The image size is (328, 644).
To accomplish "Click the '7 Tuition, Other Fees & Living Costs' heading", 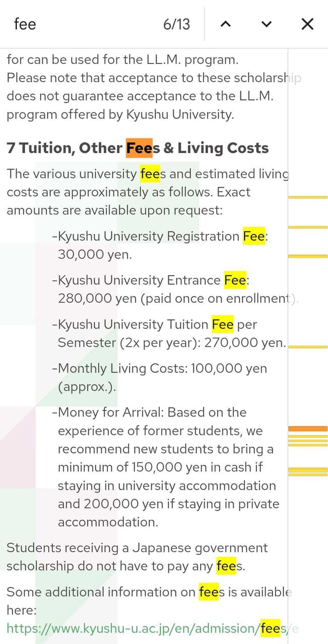I will 138,148.
